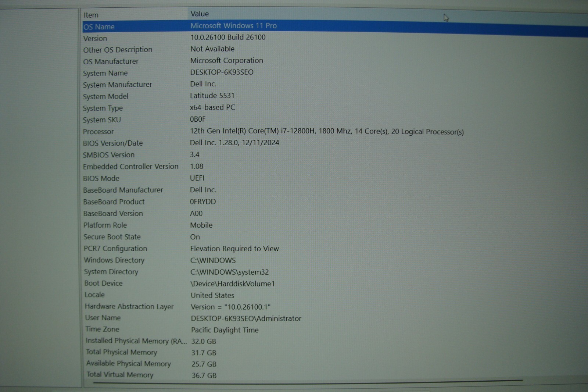Click the DESKTOP-6K93SEO system name value

[x=222, y=72]
